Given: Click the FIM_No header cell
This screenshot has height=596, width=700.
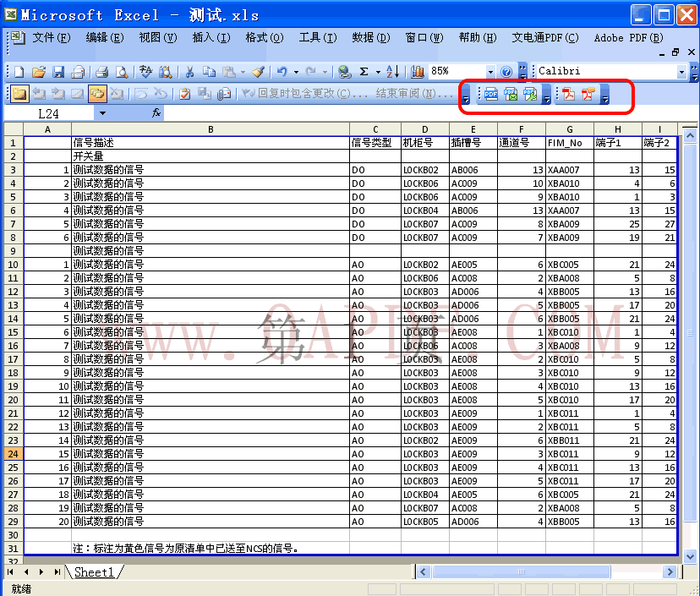Looking at the screenshot, I should 570,143.
